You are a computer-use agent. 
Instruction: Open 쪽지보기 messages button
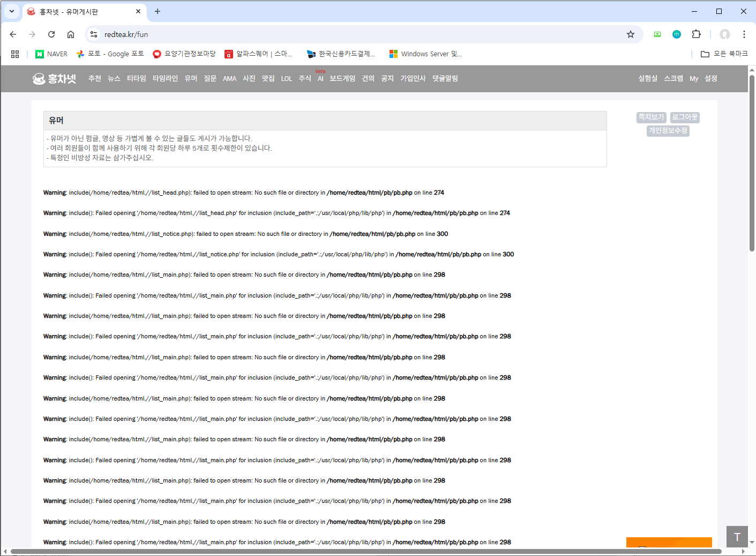point(651,117)
